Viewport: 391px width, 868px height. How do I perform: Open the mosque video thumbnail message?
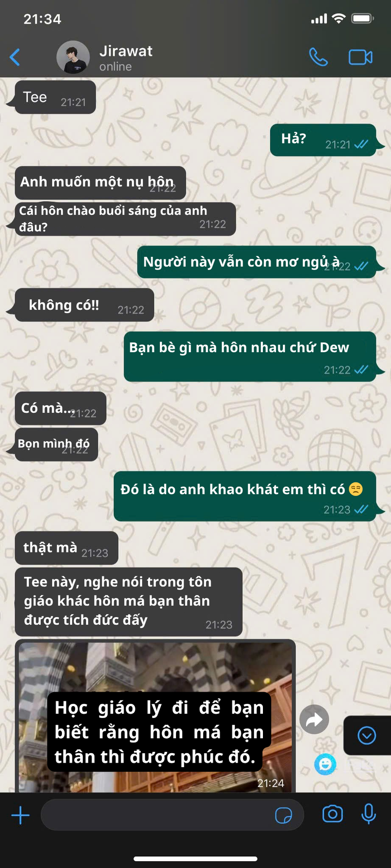[155, 717]
